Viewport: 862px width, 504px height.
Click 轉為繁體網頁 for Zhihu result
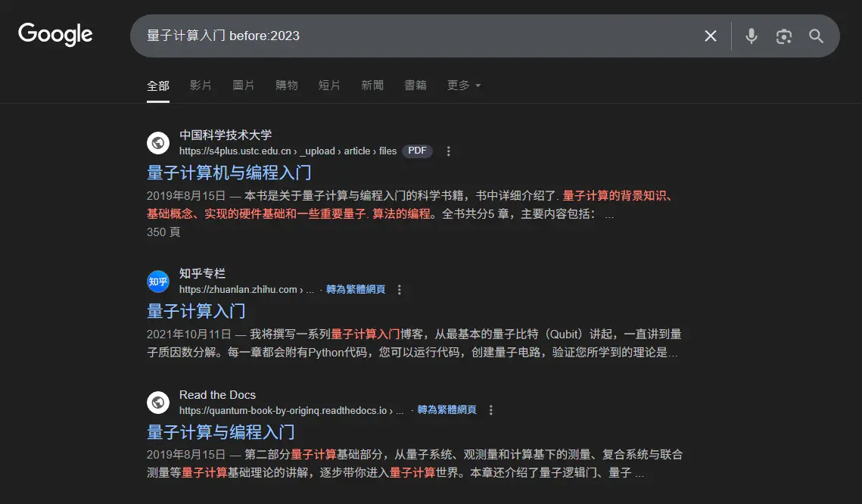(356, 290)
